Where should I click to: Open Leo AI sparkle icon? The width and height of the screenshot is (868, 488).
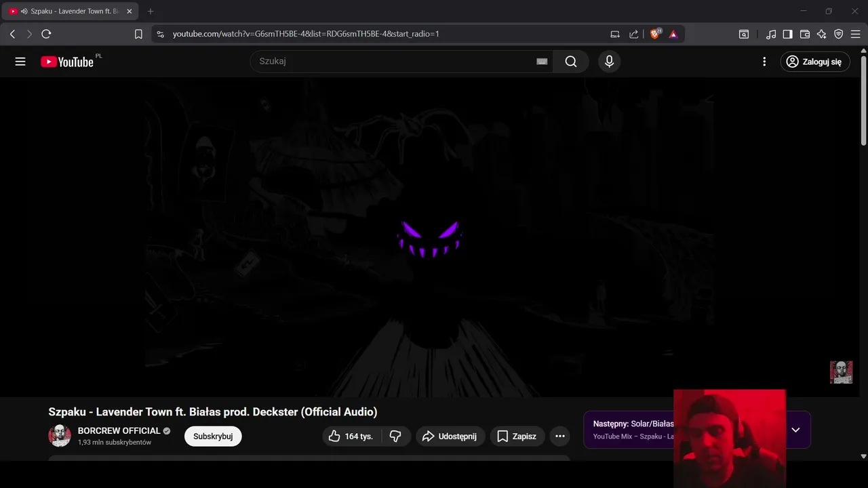click(821, 34)
